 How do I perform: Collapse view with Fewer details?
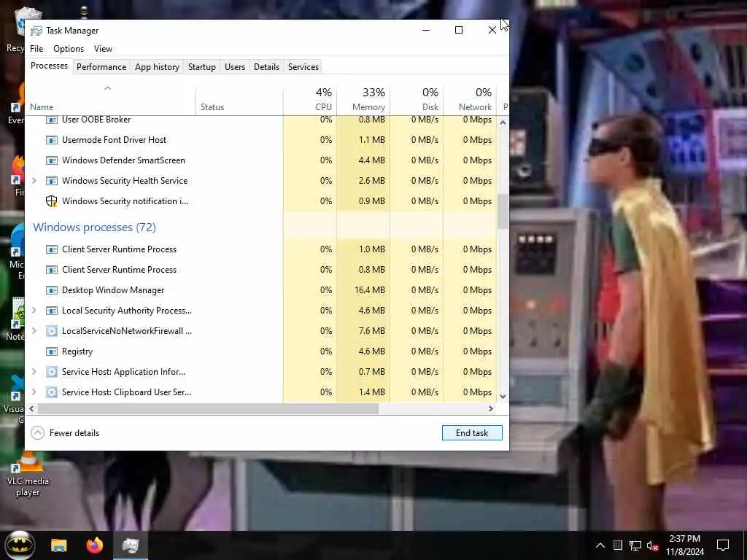pos(65,433)
